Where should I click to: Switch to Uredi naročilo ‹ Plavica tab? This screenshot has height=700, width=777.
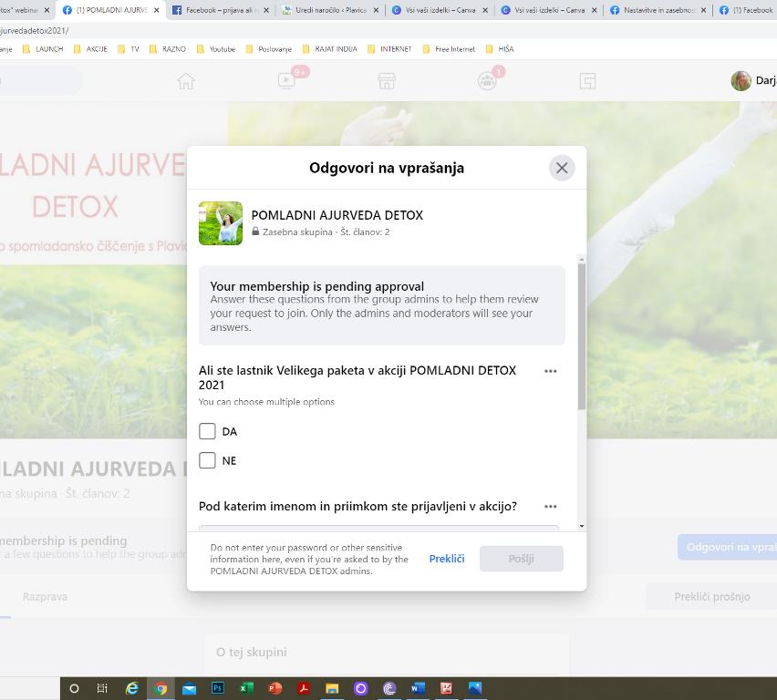(x=330, y=10)
